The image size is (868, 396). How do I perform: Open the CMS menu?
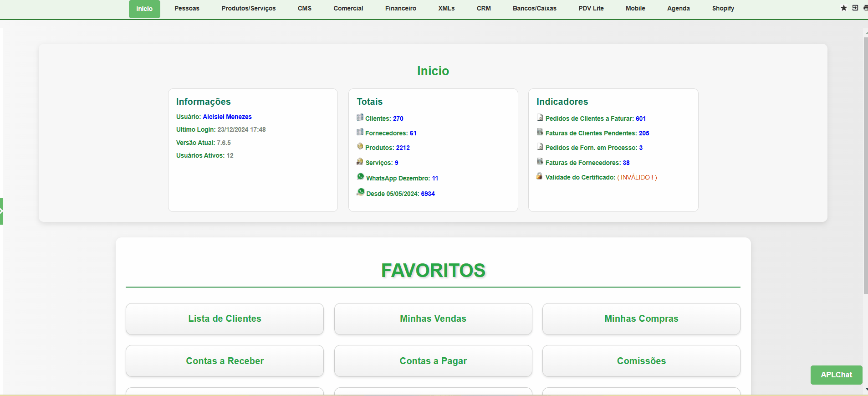pyautogui.click(x=305, y=8)
